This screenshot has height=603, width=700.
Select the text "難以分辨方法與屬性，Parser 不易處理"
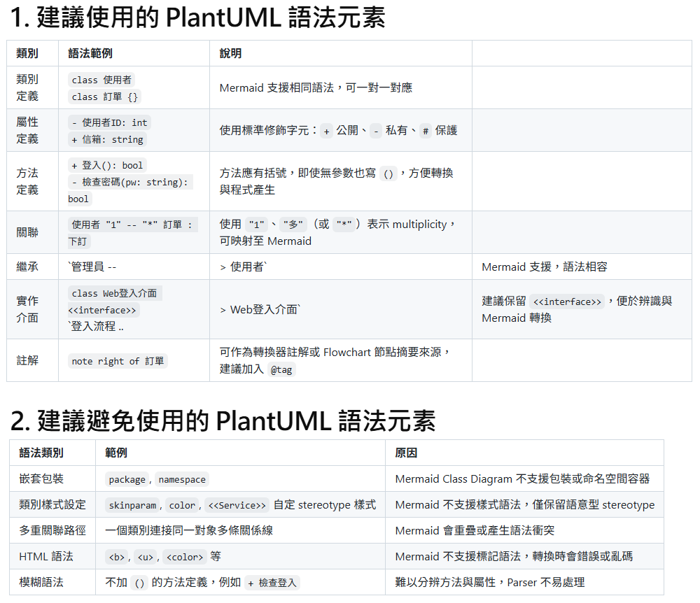pyautogui.click(x=490, y=583)
